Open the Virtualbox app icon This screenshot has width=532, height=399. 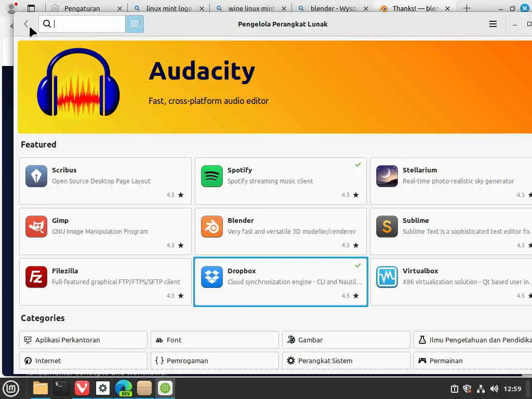click(x=387, y=277)
